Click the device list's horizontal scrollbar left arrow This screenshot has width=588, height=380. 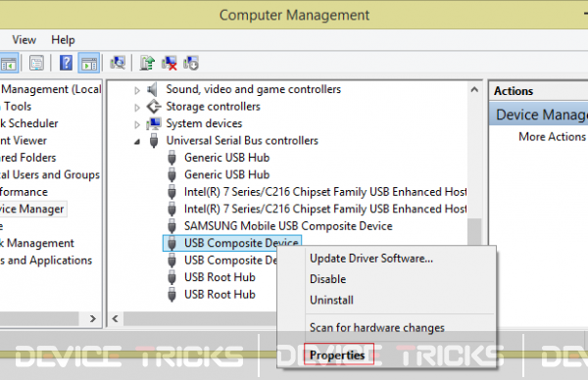coord(115,319)
